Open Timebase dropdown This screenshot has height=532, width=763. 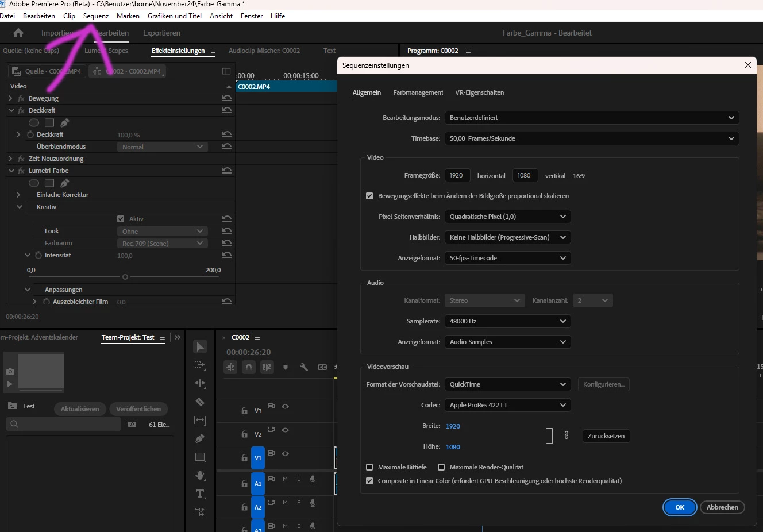pos(592,138)
